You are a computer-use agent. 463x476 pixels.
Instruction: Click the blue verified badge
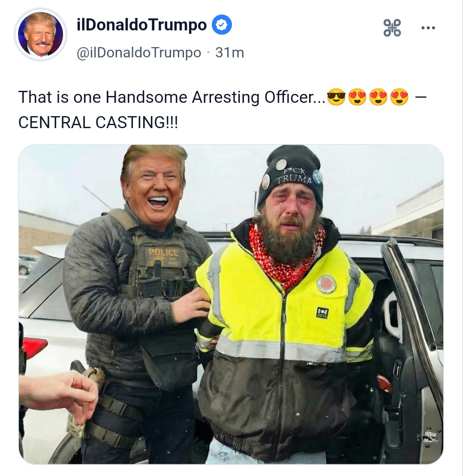point(222,25)
